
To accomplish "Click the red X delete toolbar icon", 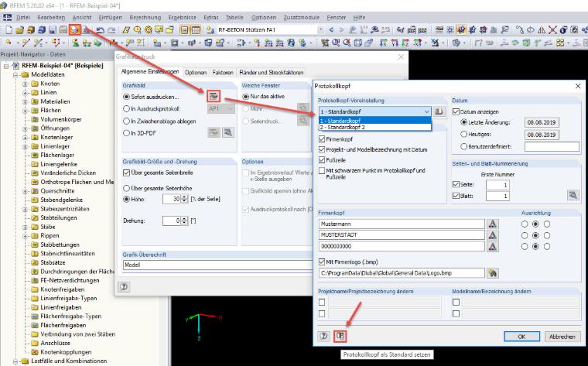I will [552, 29].
